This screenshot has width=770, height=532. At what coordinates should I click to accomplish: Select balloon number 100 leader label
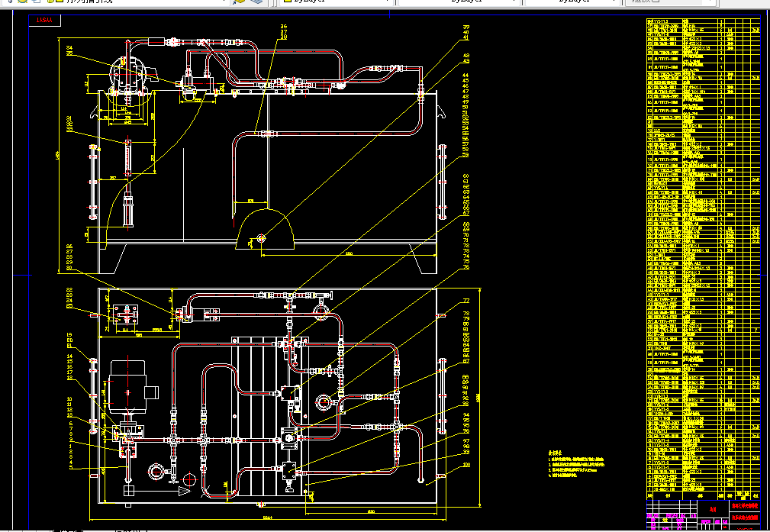pos(466,464)
